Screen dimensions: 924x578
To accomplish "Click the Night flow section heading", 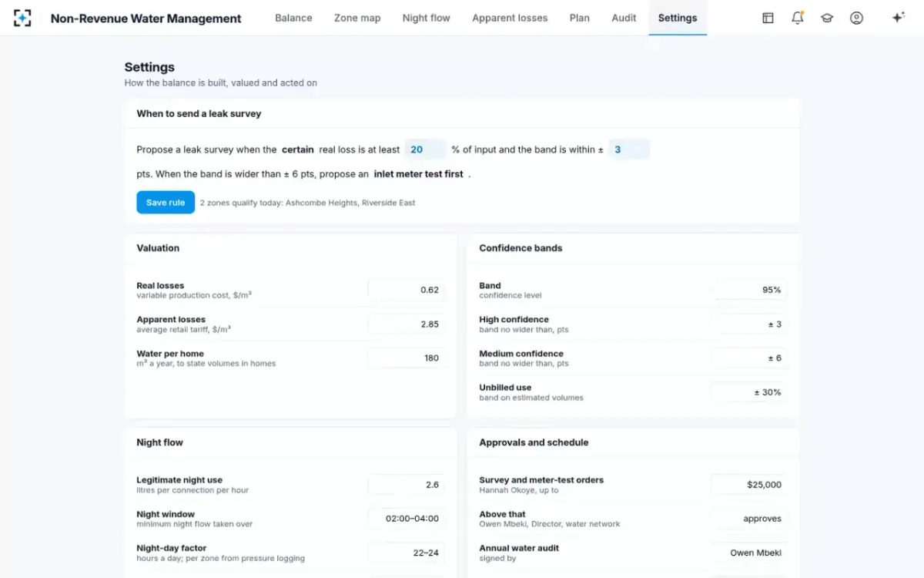I will 159,442.
